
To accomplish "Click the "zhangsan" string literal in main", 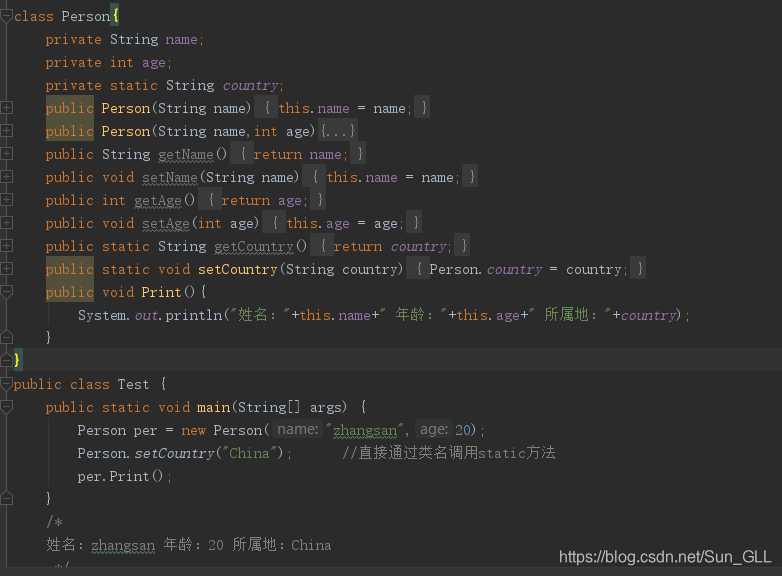I will pyautogui.click(x=364, y=430).
